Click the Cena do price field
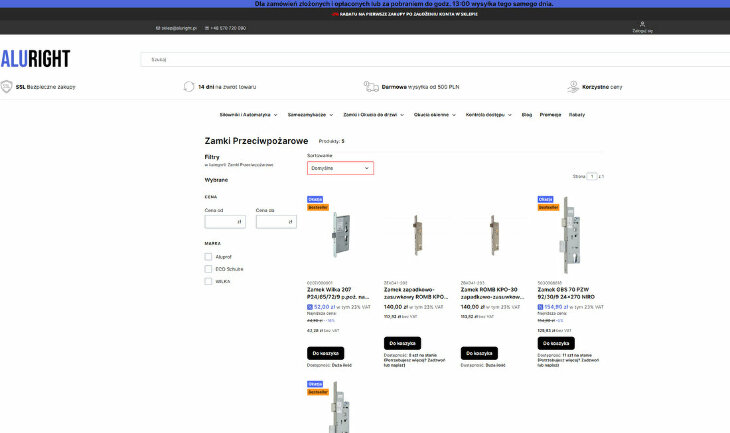 click(276, 222)
